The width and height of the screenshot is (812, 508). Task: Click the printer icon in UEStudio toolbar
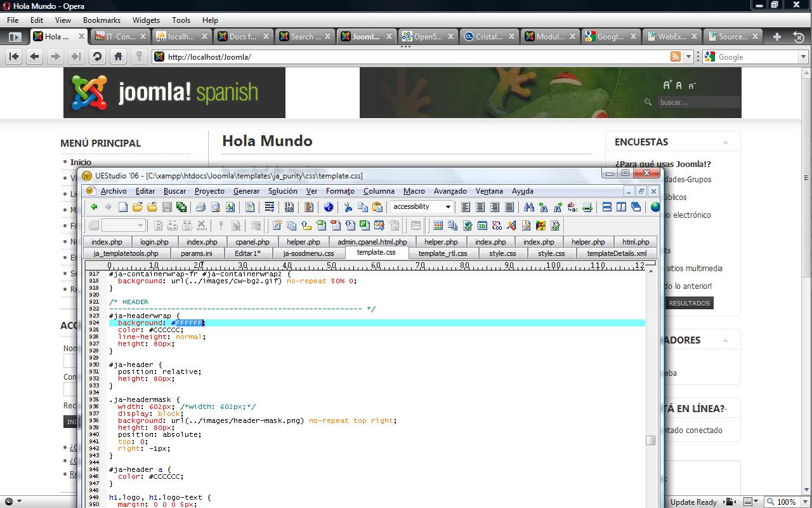(200, 207)
